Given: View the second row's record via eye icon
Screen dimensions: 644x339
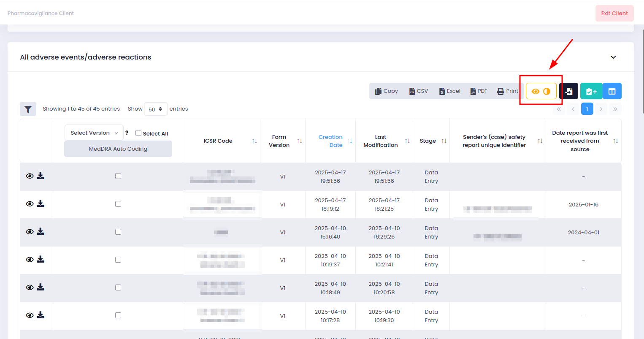Looking at the screenshot, I should coord(30,204).
